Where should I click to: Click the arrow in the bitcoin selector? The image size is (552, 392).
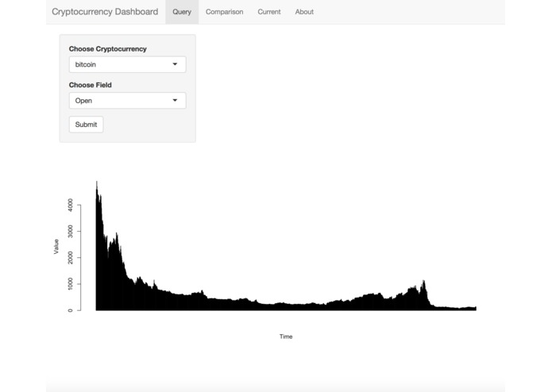coord(175,64)
